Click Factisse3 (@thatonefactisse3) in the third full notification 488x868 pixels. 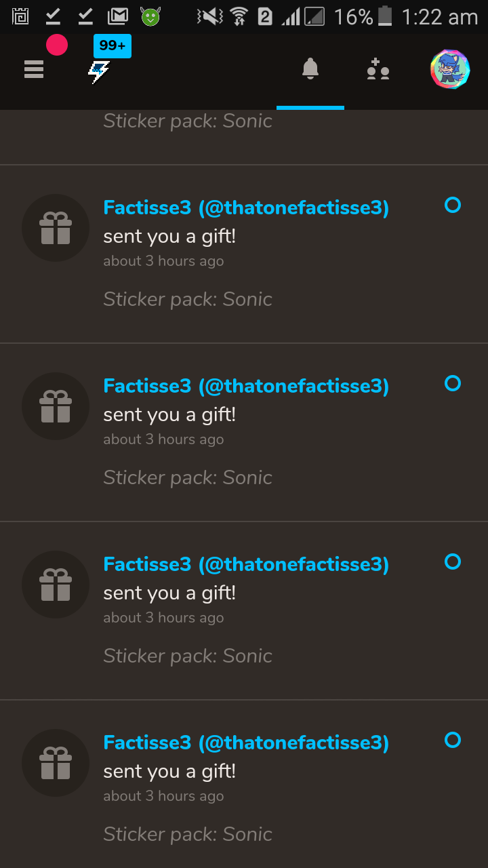[246, 564]
